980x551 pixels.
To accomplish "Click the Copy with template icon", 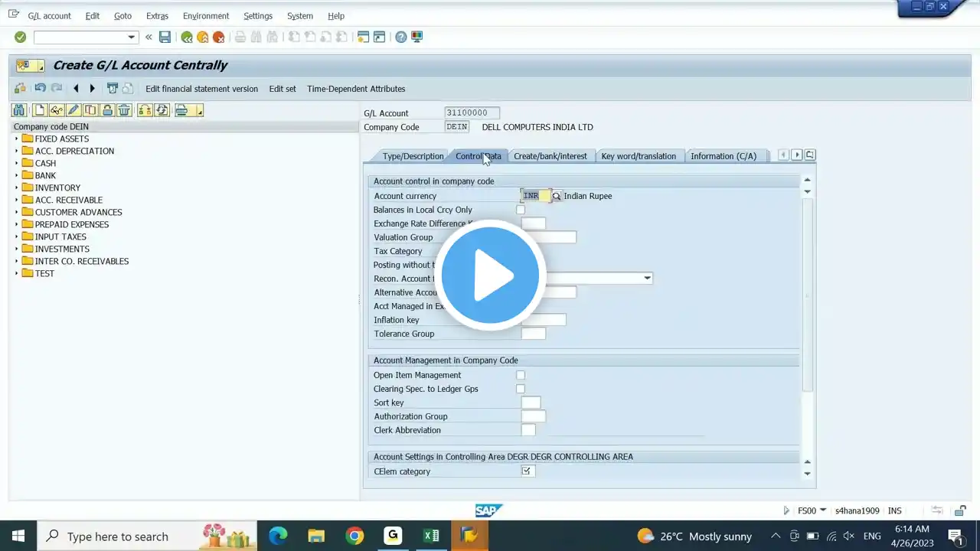I will 90,110.
